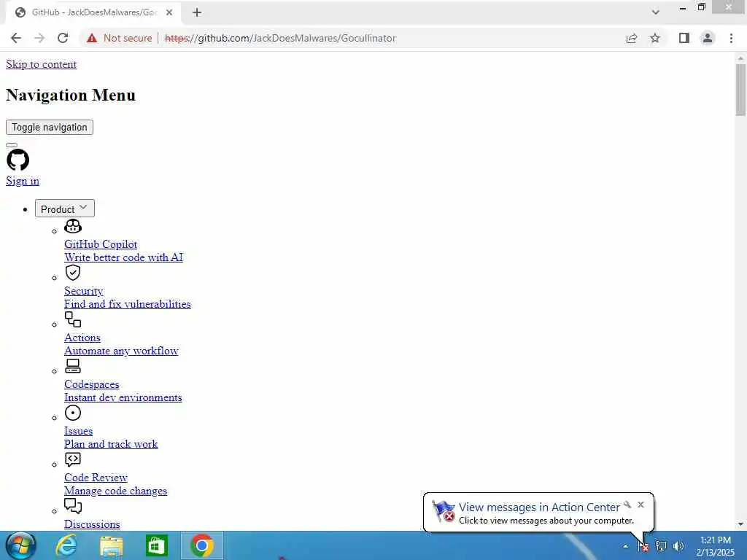Expand the Product dropdown
Screen dimensions: 747x560
[65, 209]
